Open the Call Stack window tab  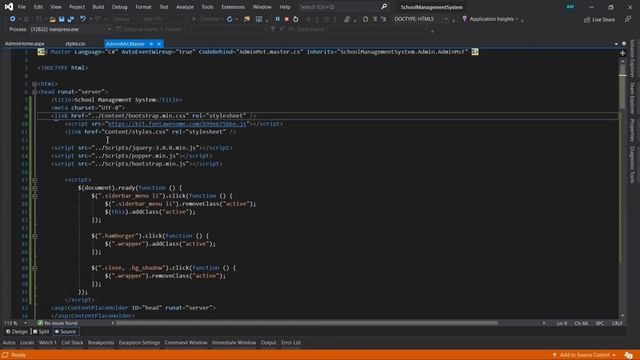coord(72,343)
